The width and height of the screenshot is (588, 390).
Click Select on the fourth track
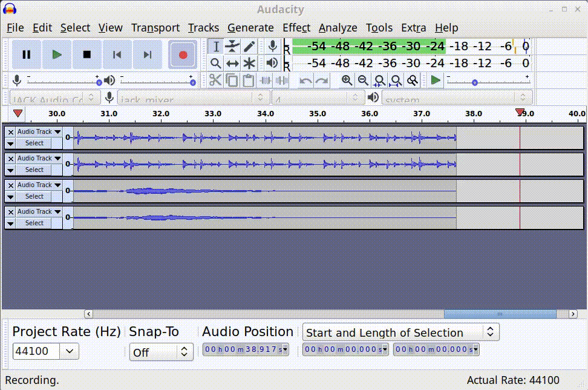click(x=34, y=223)
